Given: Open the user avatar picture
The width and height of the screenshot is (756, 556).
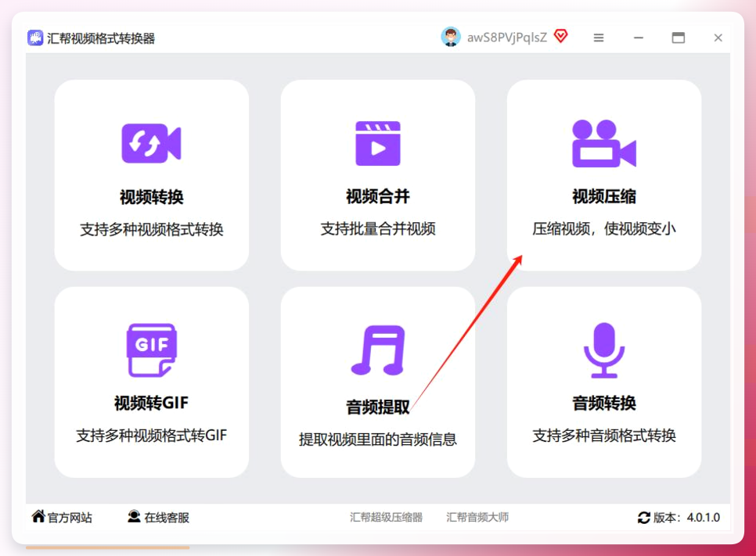Looking at the screenshot, I should (x=451, y=37).
